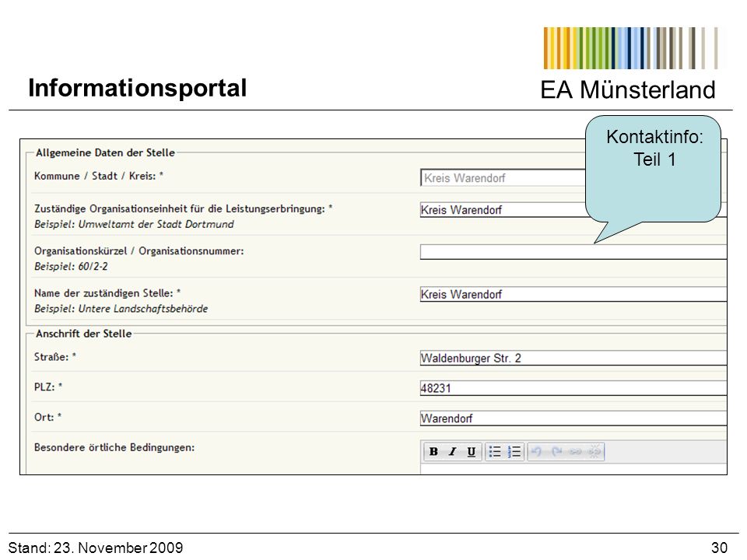The height and width of the screenshot is (560, 747).
Task: Click the greyed-out redo icon
Action: (556, 451)
